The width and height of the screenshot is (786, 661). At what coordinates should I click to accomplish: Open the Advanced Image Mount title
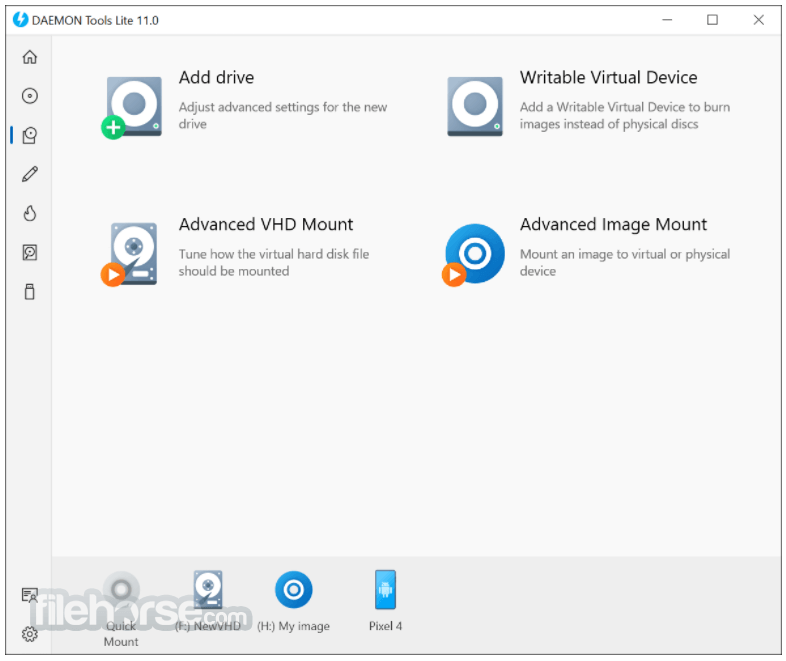click(614, 225)
